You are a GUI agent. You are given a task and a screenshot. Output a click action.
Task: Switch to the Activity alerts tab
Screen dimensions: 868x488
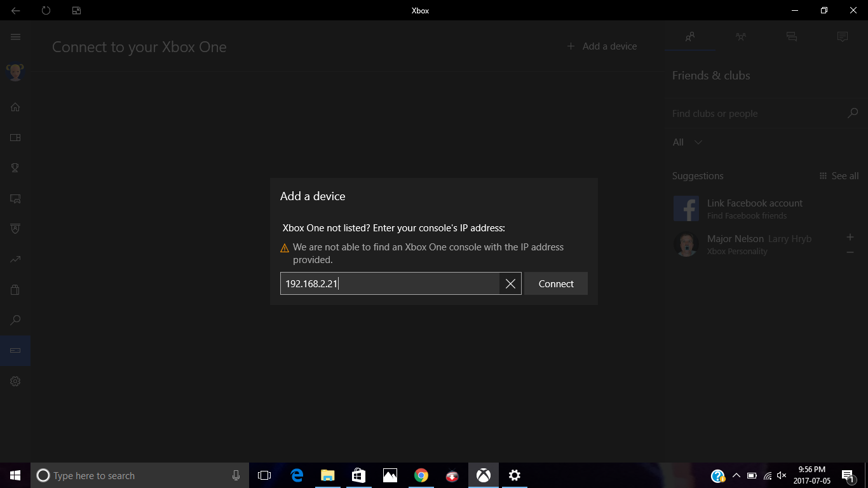[843, 37]
